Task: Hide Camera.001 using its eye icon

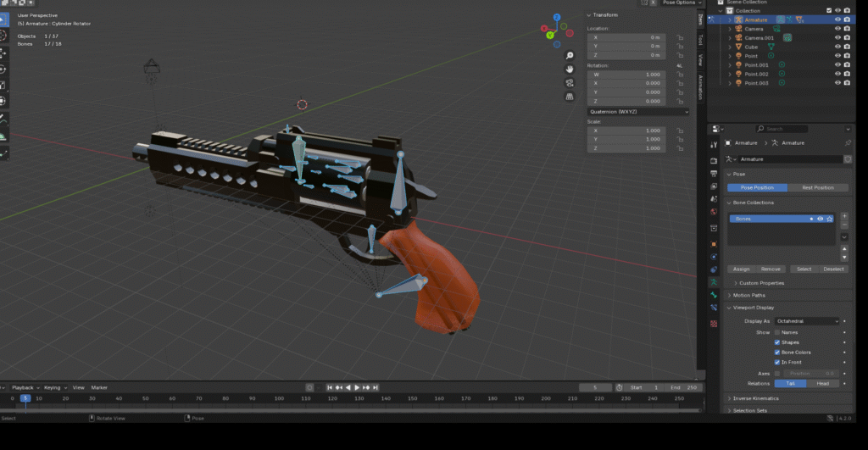Action: [837, 38]
